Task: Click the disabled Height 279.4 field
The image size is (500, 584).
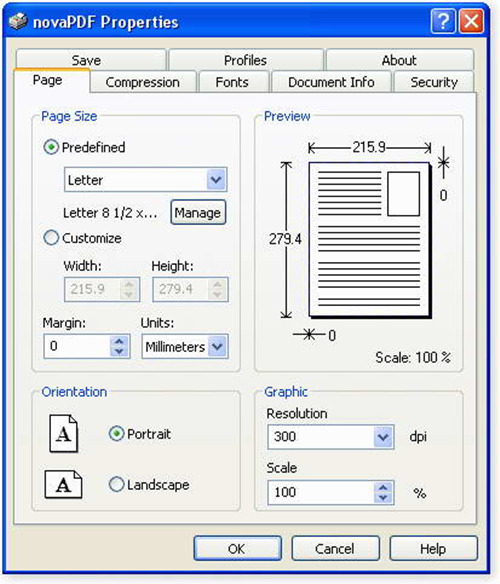Action: [x=190, y=289]
